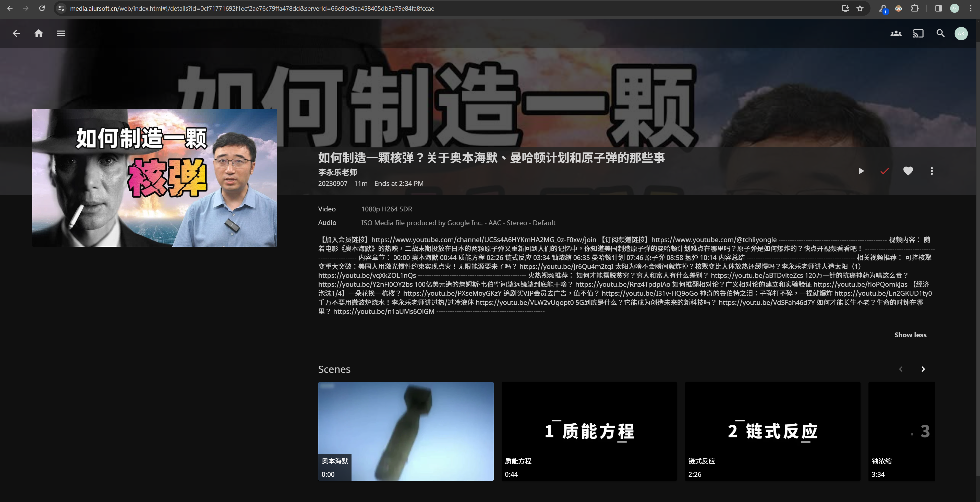Open the AX user profile avatar

[961, 33]
